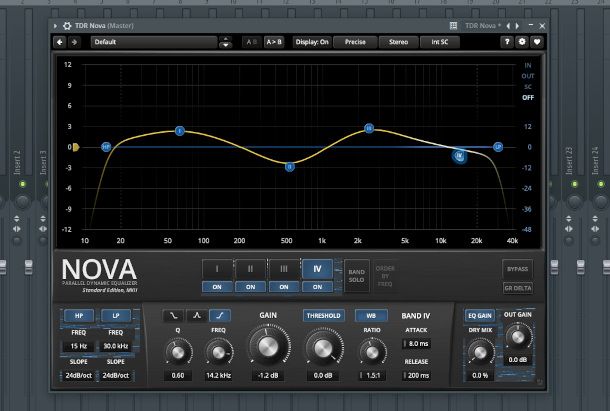The height and width of the screenshot is (411, 610).
Task: Edit ATTACK 8.0 ms value
Action: [416, 344]
